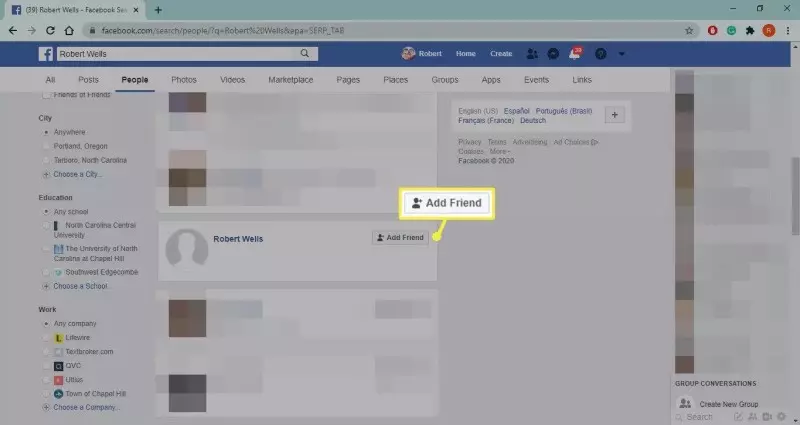Select Textbroker.com company filter
The width and height of the screenshot is (800, 425).
pos(46,352)
